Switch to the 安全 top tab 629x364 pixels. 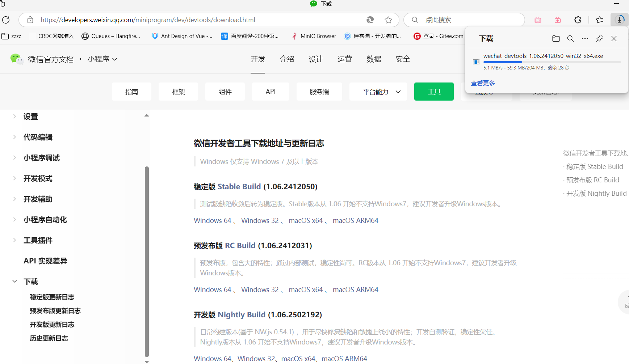point(403,59)
